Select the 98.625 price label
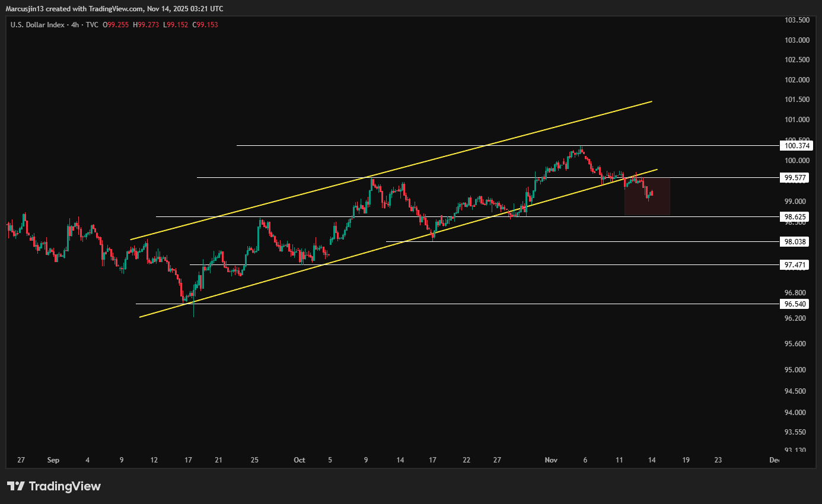Image resolution: width=822 pixels, height=504 pixels. (795, 217)
